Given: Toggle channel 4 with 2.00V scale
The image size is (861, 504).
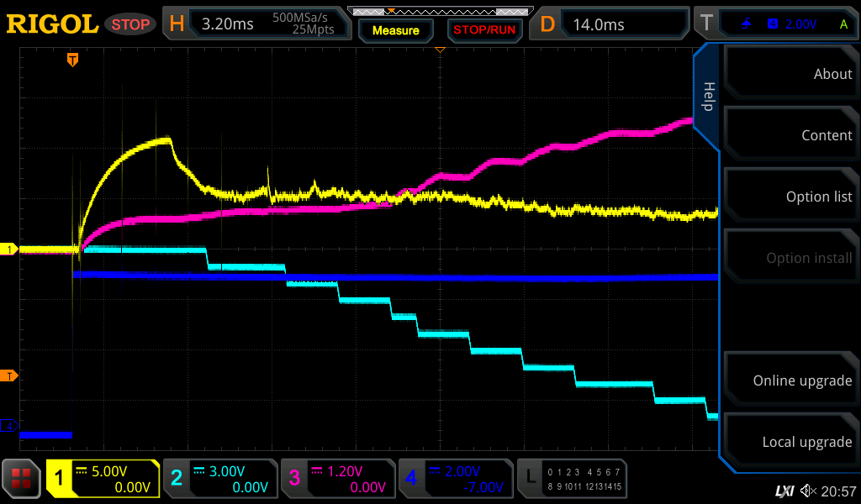Looking at the screenshot, I should pyautogui.click(x=456, y=479).
